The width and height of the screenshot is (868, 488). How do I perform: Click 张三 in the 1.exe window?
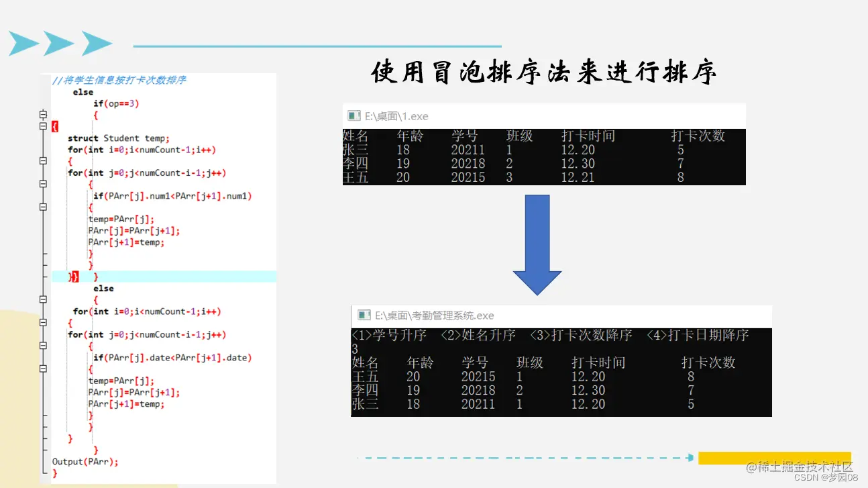356,150
